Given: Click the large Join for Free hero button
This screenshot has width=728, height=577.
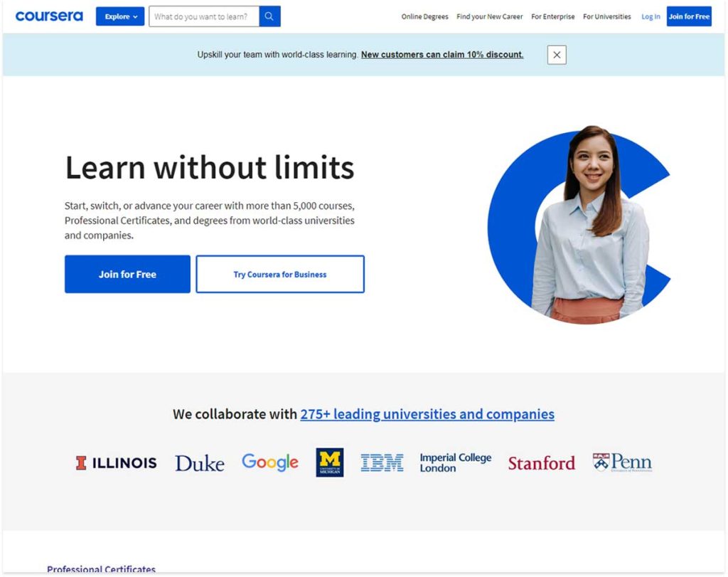Looking at the screenshot, I should pyautogui.click(x=128, y=274).
